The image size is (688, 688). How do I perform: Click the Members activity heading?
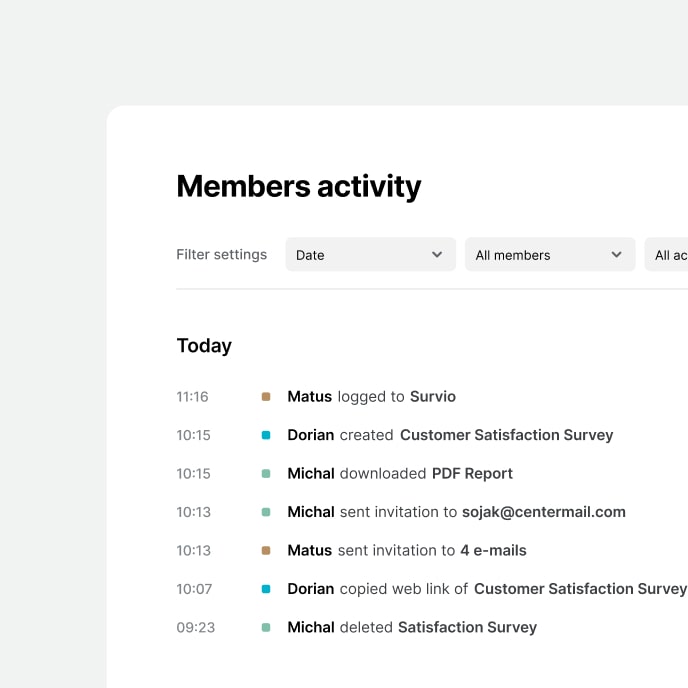coord(299,186)
